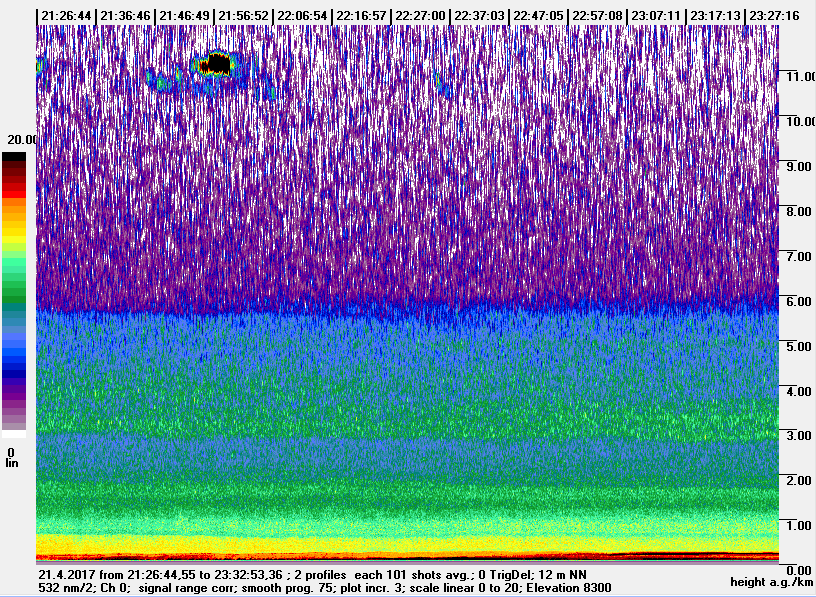The width and height of the screenshot is (816, 597).
Task: Click the 8.00 height axis label
Action: (798, 211)
